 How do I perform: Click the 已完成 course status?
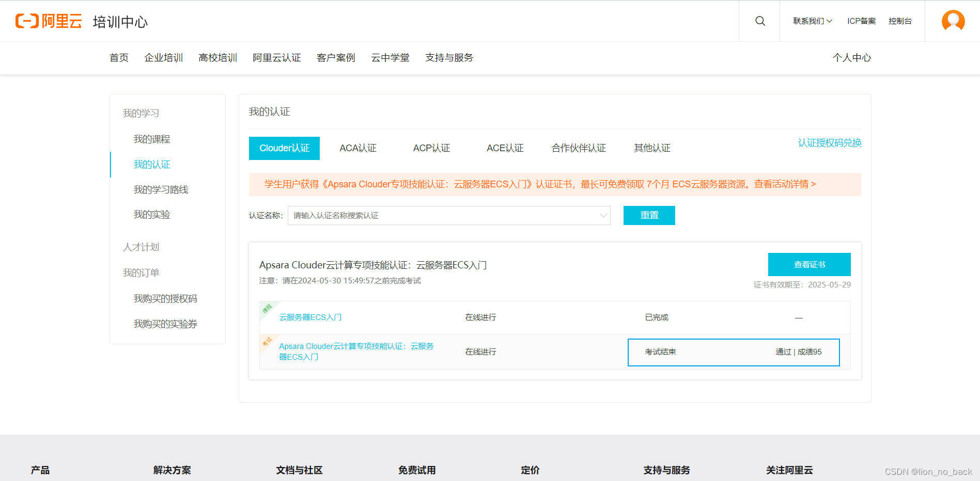click(657, 317)
